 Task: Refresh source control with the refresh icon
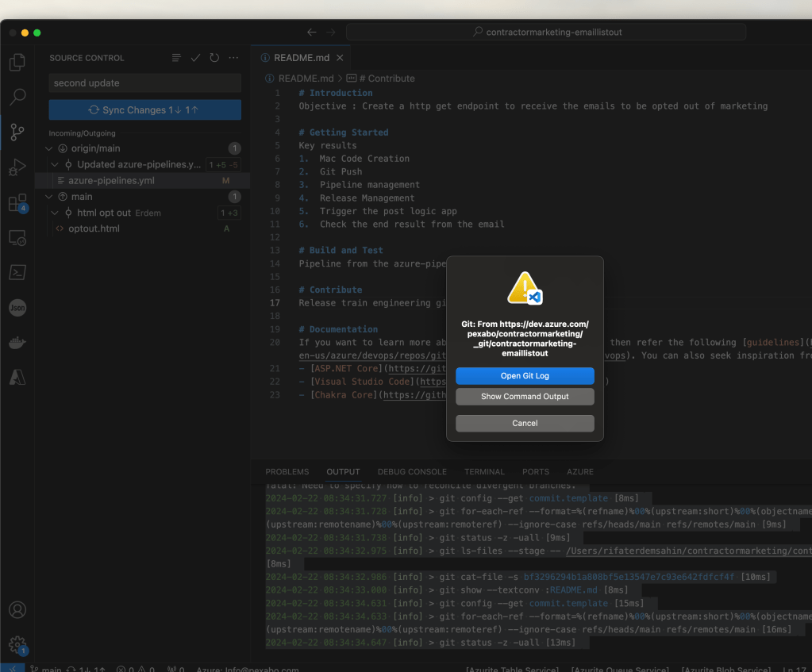tap(214, 57)
